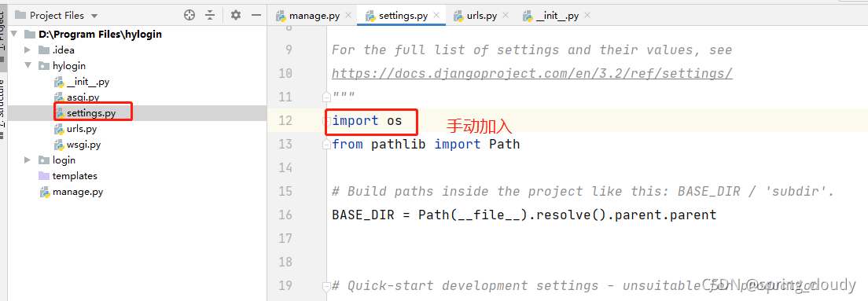Viewport: 868px width, 301px height.
Task: Click the login folder icon
Action: coord(44,160)
